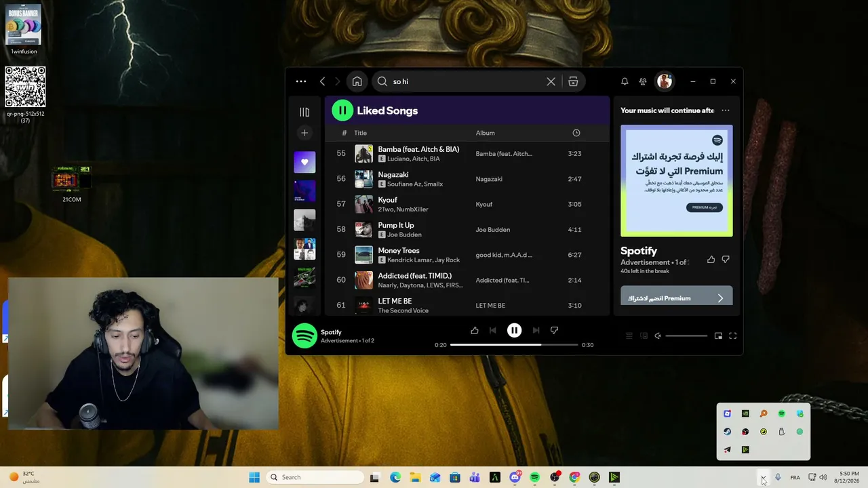This screenshot has height=488, width=868.
Task: Click Spotify icon in tray overflow
Action: click(x=781, y=413)
